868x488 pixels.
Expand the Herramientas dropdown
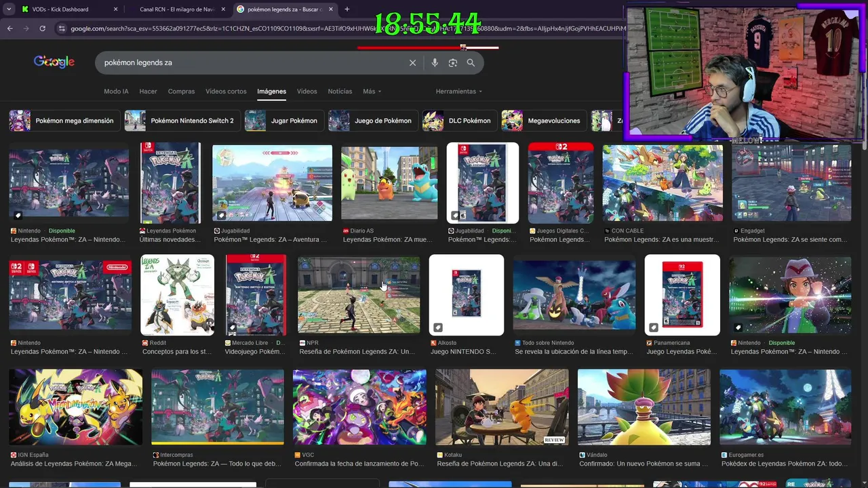point(459,91)
